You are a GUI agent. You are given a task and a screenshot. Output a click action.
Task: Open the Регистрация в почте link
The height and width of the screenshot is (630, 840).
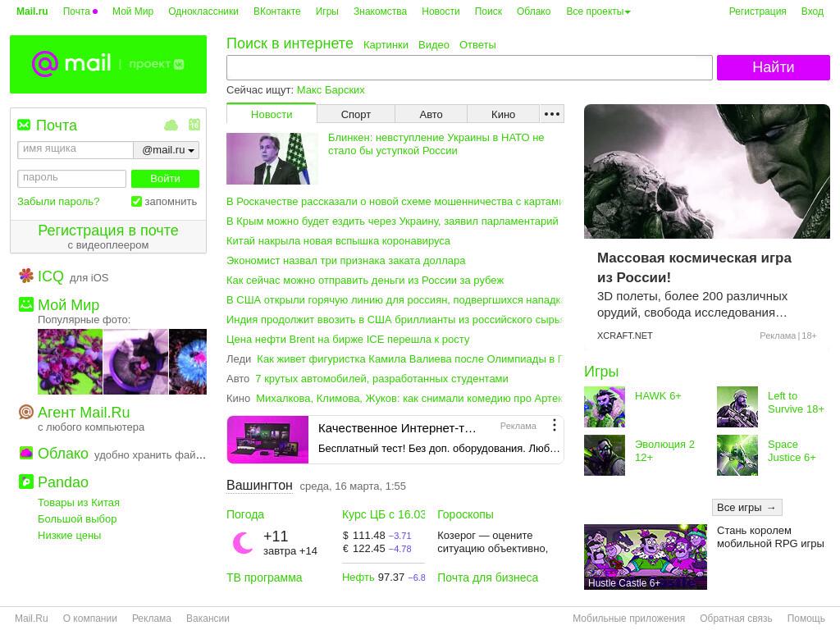[108, 231]
